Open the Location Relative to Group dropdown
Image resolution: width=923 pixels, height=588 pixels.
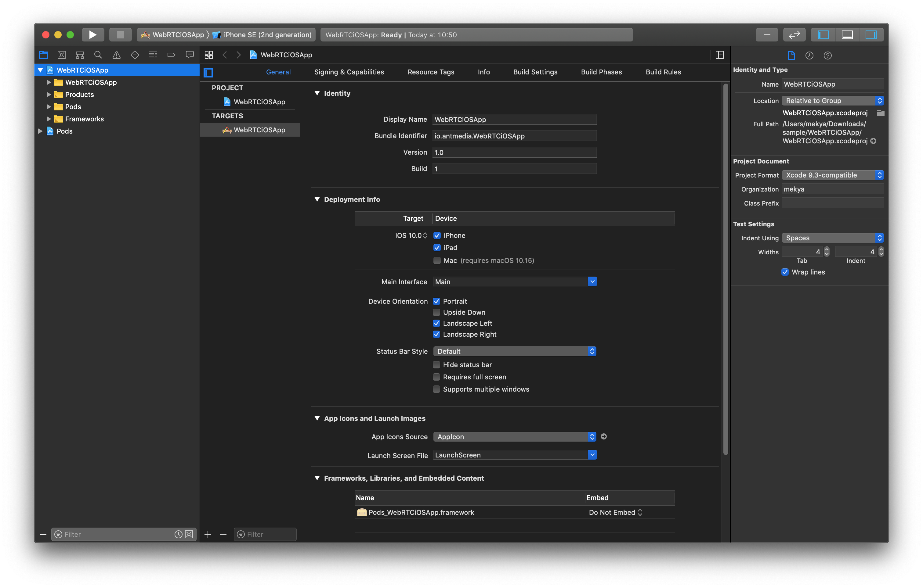click(833, 100)
